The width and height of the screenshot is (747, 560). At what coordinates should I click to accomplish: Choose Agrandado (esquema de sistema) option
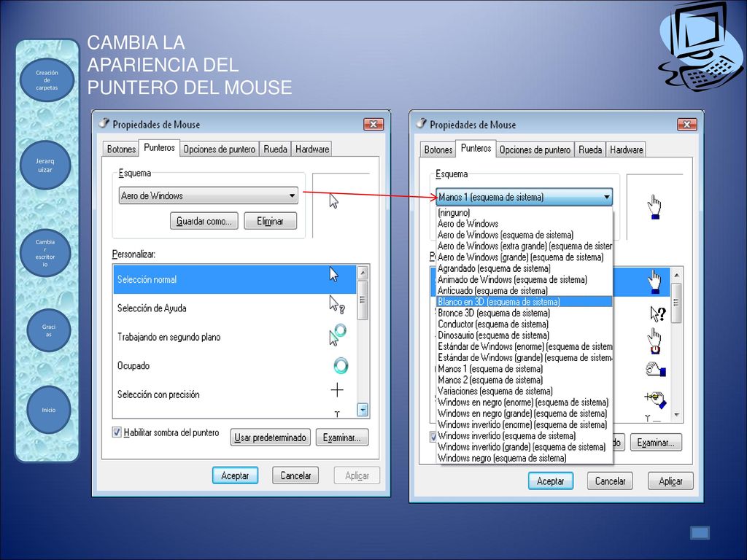pyautogui.click(x=524, y=268)
